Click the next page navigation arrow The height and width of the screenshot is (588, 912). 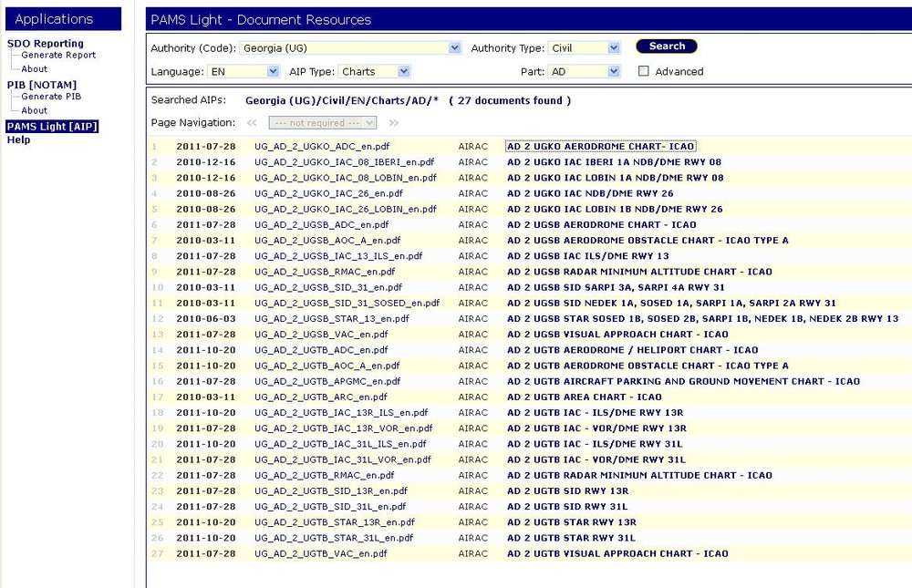392,122
